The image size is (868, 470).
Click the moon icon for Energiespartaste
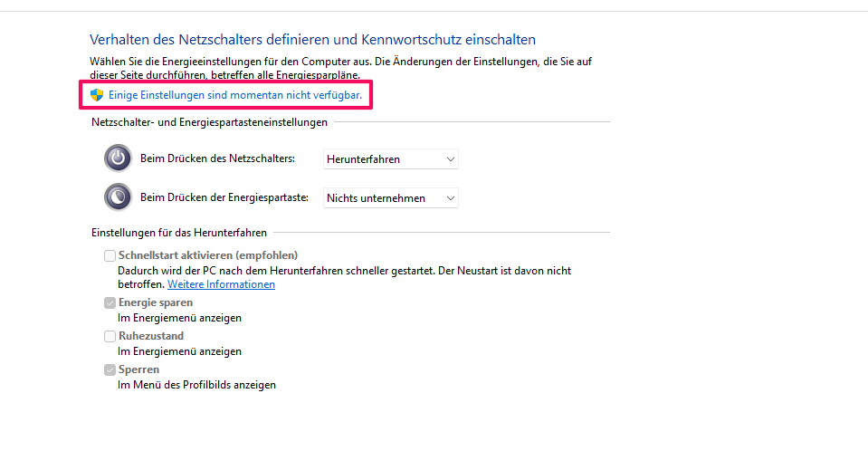[118, 197]
